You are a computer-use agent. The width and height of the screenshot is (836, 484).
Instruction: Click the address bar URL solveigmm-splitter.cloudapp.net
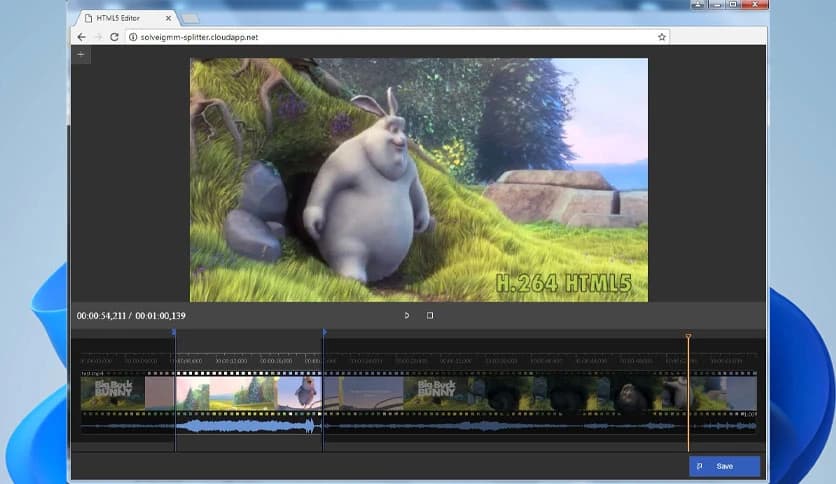tap(199, 37)
